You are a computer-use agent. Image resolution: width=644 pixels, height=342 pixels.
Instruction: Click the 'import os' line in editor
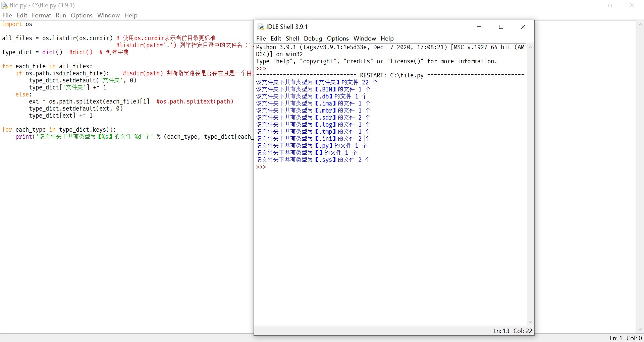17,24
